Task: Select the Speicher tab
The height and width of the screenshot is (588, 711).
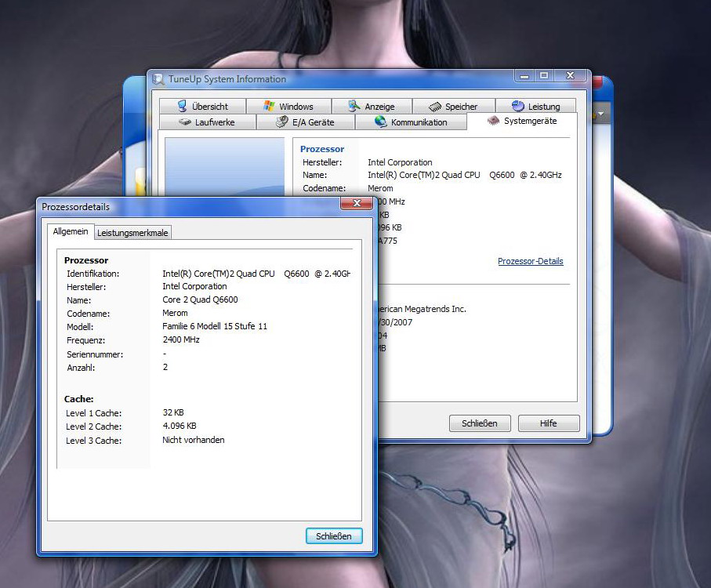Action: pyautogui.click(x=453, y=106)
